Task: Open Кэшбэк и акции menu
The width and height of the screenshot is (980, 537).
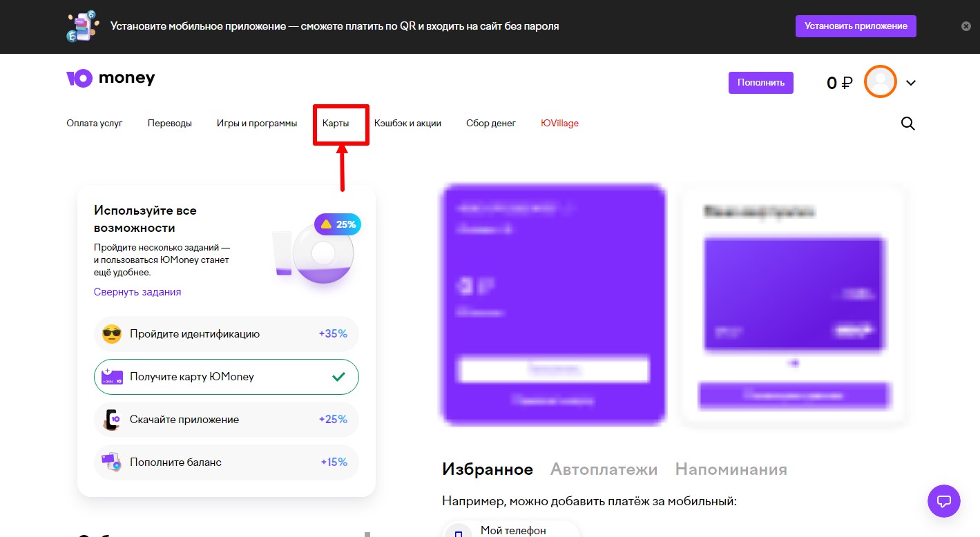Action: 407,124
